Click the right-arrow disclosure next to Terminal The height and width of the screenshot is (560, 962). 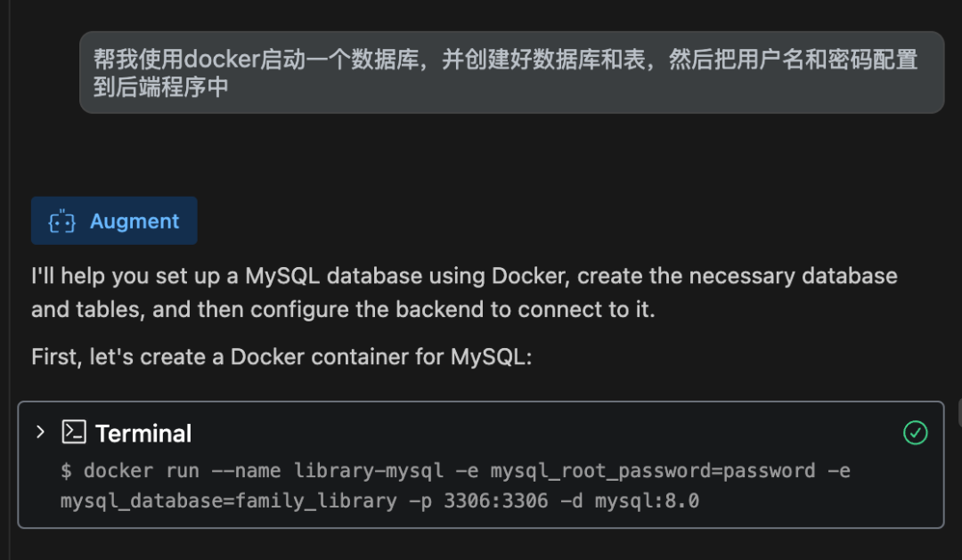[x=39, y=432]
